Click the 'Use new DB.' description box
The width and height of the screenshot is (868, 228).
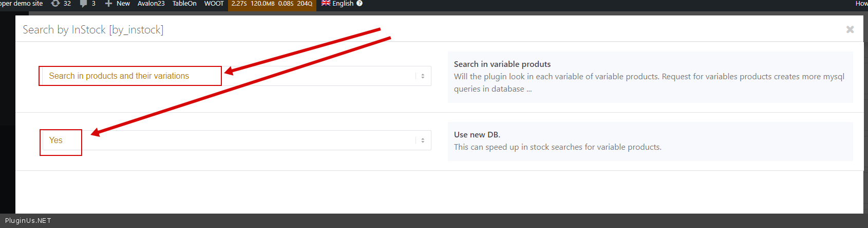pos(650,141)
